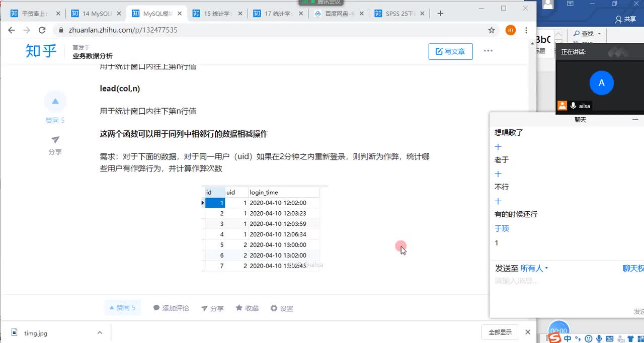Image resolution: width=644 pixels, height=343 pixels.
Task: Close the active 'MySQL' tab
Action: click(x=180, y=14)
